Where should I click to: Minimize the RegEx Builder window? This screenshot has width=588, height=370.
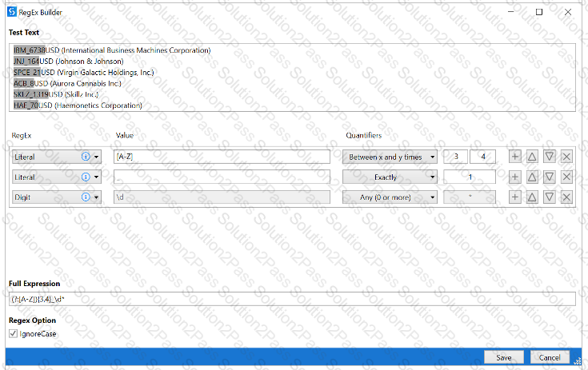(510, 12)
